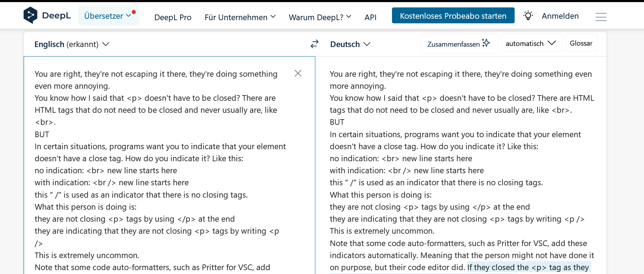This screenshot has height=274, width=644.
Task: Open the Übersetzer dropdown
Action: pyautogui.click(x=109, y=16)
